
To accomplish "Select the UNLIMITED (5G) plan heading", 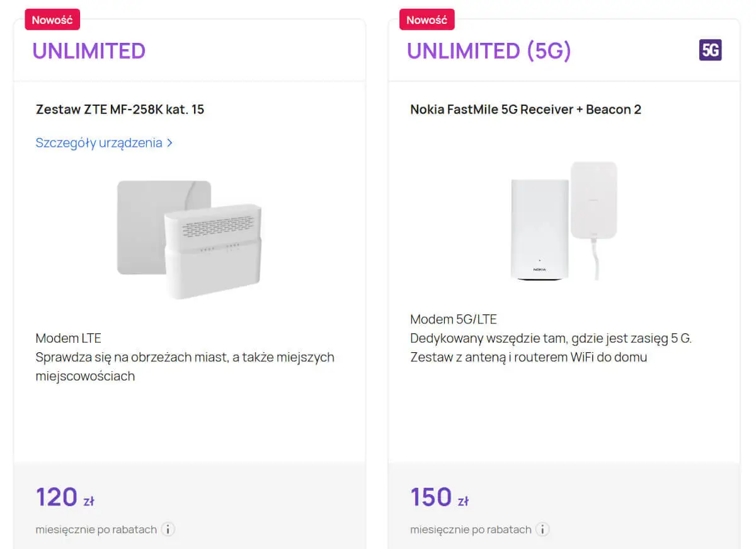I will coord(489,50).
